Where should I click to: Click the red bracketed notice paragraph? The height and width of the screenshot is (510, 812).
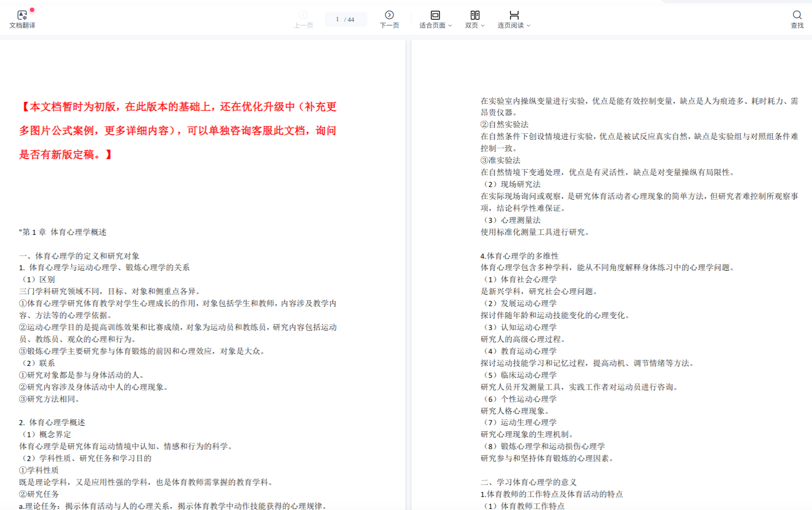[178, 130]
